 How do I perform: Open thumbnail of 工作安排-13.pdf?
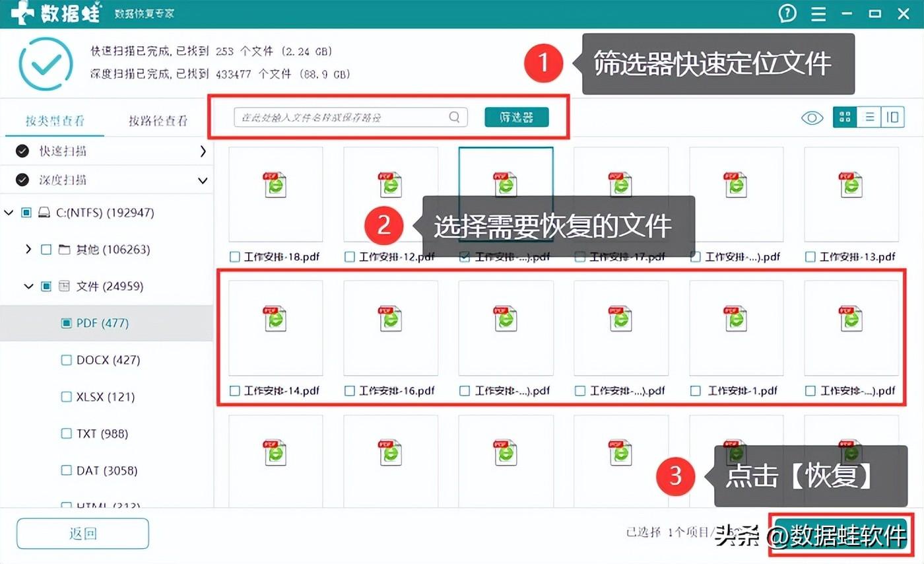[x=851, y=194]
